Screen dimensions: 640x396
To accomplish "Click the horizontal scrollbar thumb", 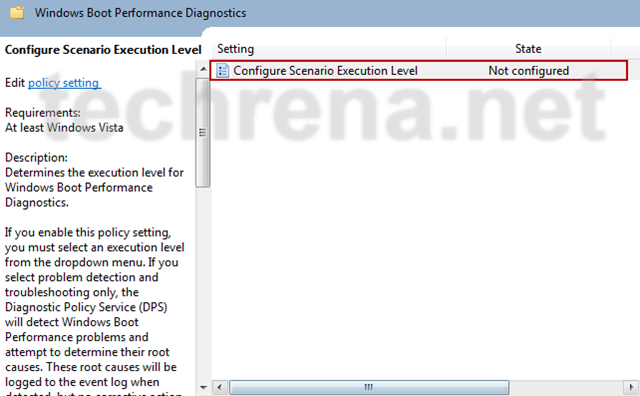I will tap(369, 387).
